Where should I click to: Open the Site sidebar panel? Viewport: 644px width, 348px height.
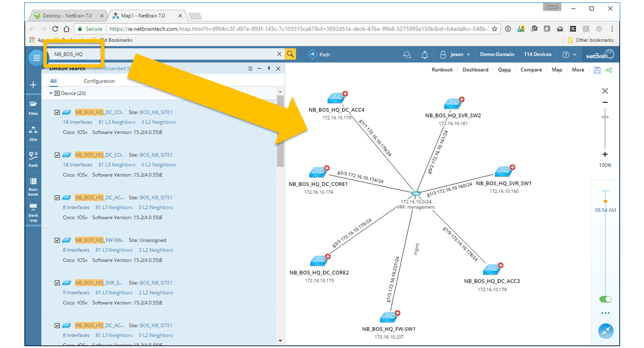click(33, 134)
